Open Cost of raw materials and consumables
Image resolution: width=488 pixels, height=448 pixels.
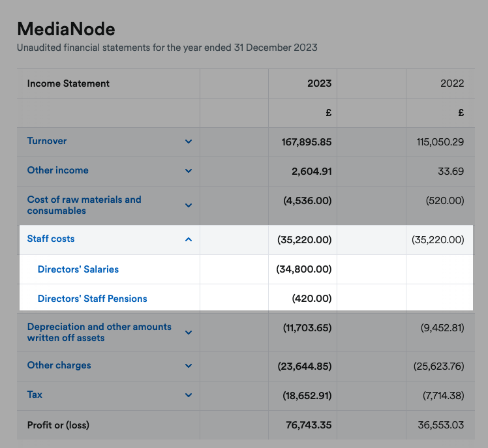(x=84, y=205)
